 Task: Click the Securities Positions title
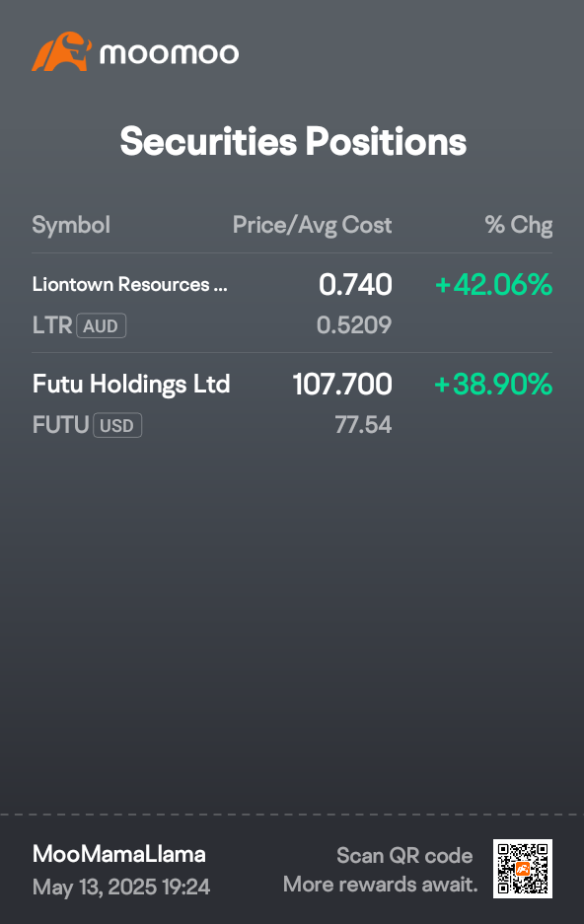pos(293,141)
